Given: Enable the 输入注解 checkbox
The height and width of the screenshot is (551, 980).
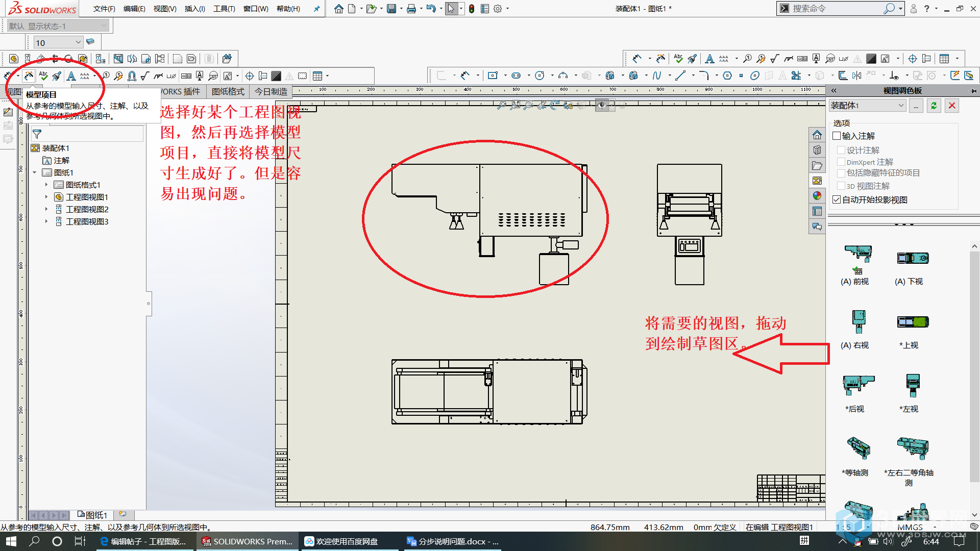Looking at the screenshot, I should point(836,136).
